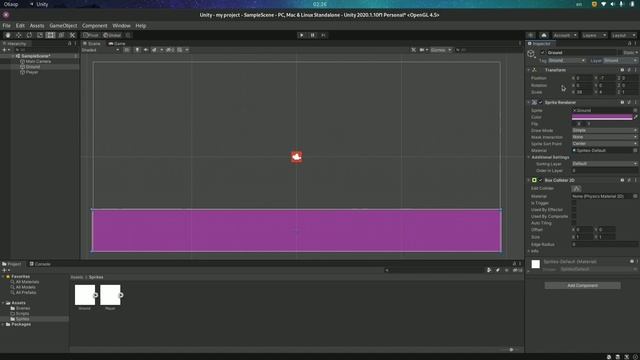This screenshot has width=640, height=360.
Task: Open Ground sprite thumbnail in Project
Action: coord(85,295)
